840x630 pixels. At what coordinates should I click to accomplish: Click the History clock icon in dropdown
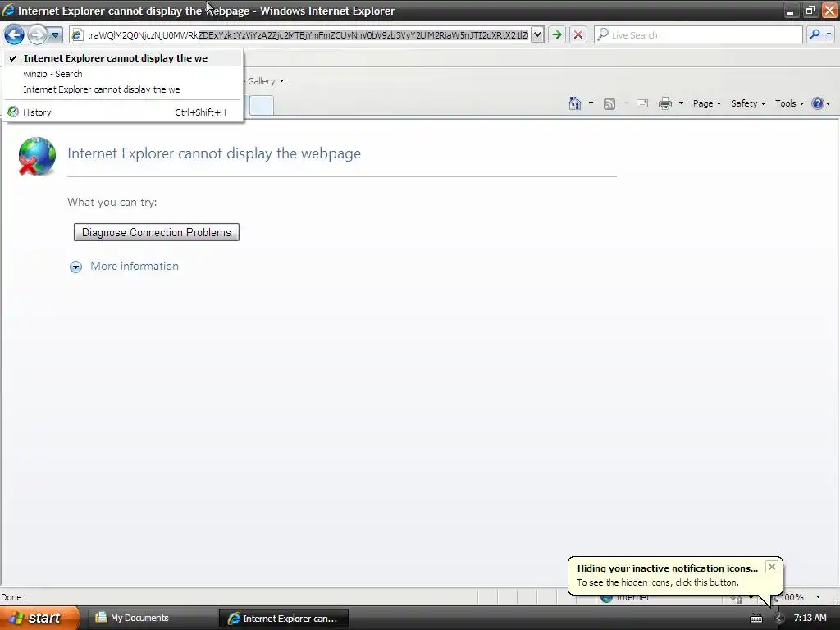[x=13, y=112]
